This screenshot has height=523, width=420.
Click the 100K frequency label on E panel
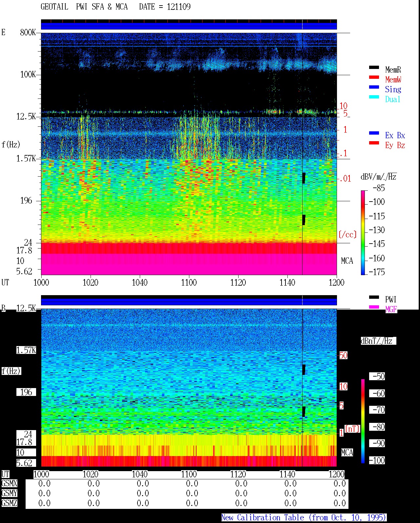point(28,74)
